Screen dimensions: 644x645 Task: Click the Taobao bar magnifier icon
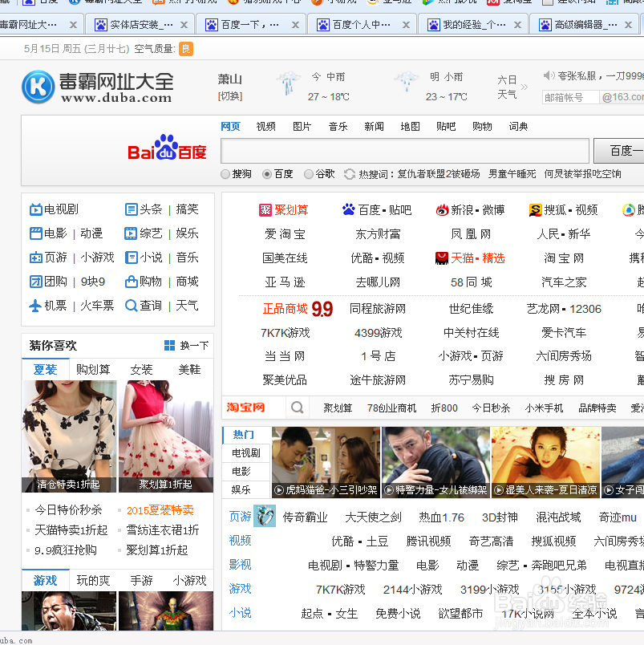[298, 408]
